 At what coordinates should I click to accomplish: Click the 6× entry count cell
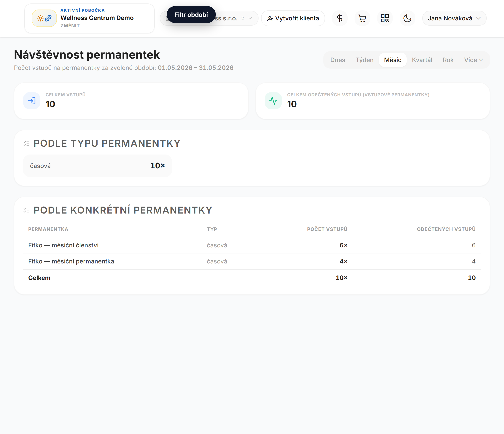click(343, 245)
